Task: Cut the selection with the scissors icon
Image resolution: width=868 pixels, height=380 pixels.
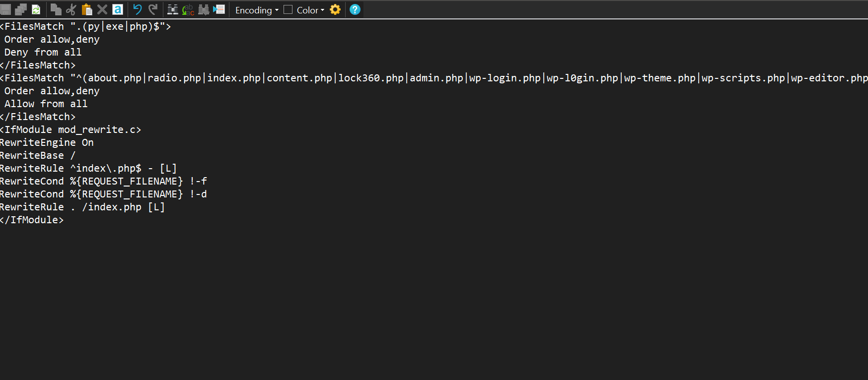Action: 71,9
